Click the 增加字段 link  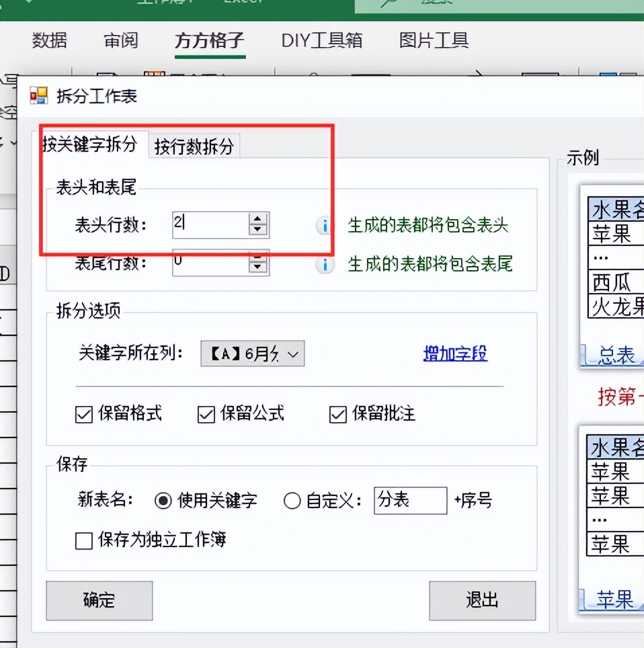click(x=454, y=354)
